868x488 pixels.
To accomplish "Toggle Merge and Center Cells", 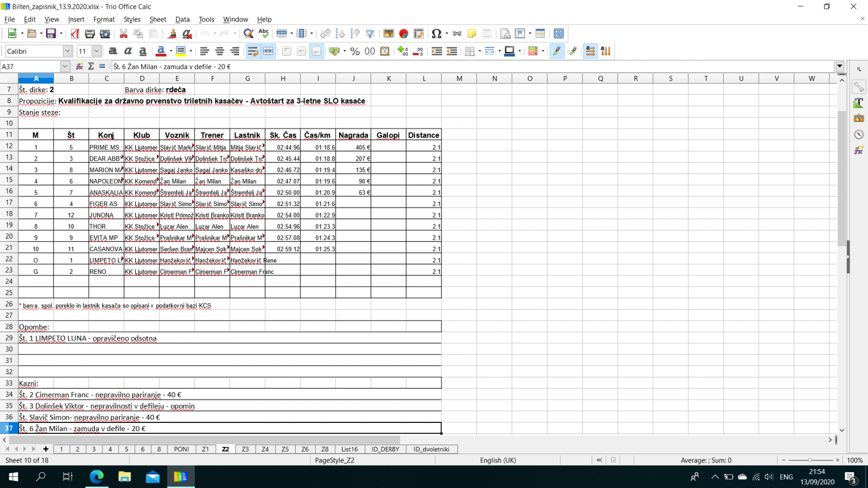I will [268, 51].
